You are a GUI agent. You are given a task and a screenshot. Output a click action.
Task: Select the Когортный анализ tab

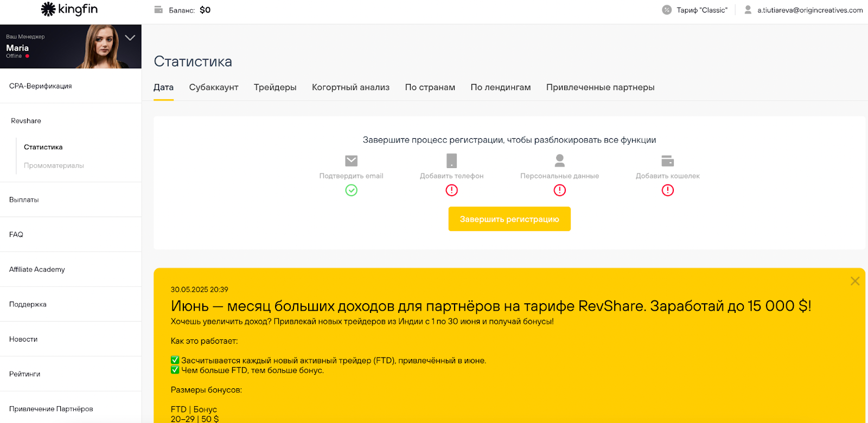point(350,87)
